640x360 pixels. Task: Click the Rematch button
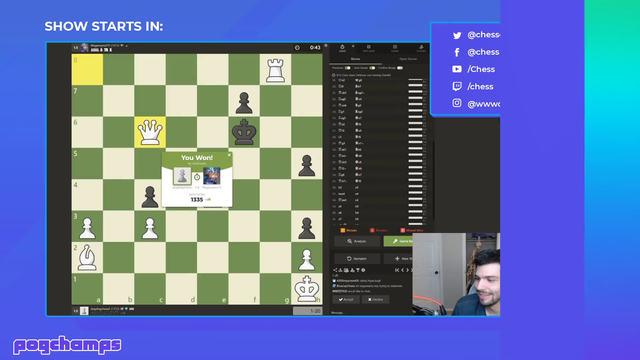[357, 259]
